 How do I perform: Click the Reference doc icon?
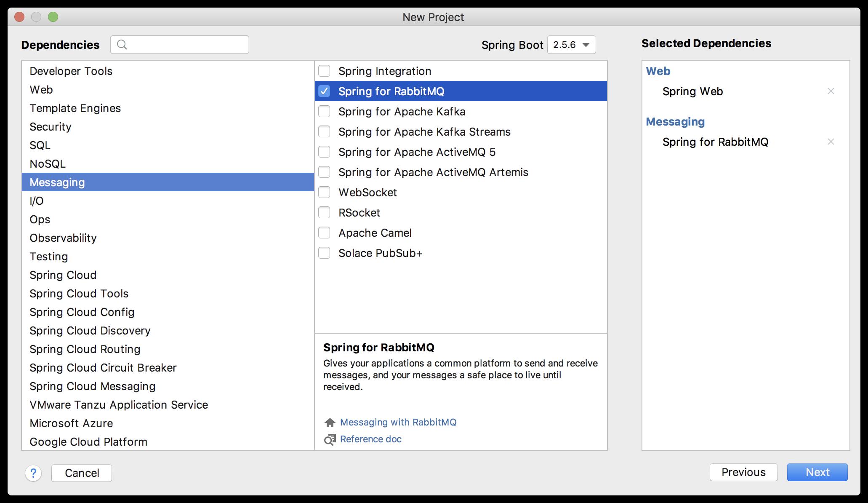329,438
